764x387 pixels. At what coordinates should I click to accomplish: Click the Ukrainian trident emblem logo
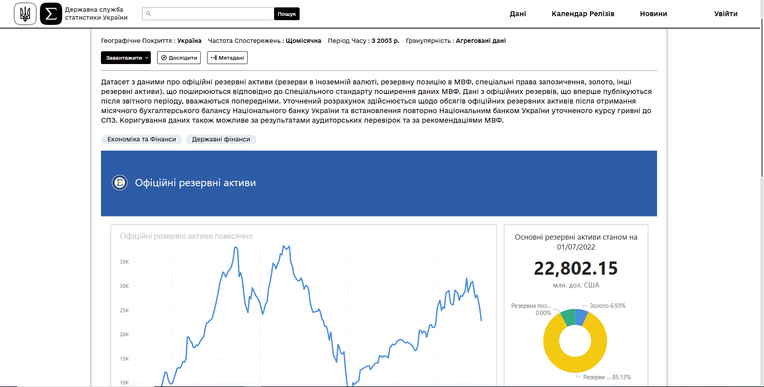pos(24,14)
